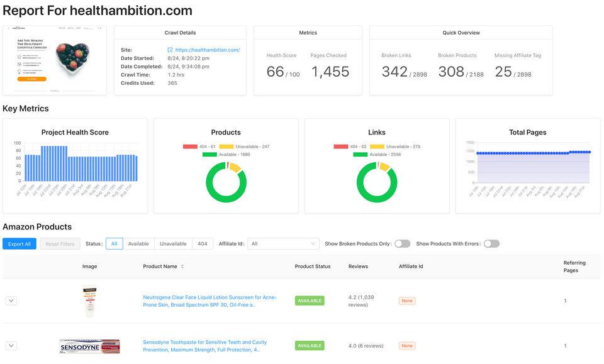Click the Products donut chart
The width and height of the screenshot is (604, 364).
tap(226, 182)
